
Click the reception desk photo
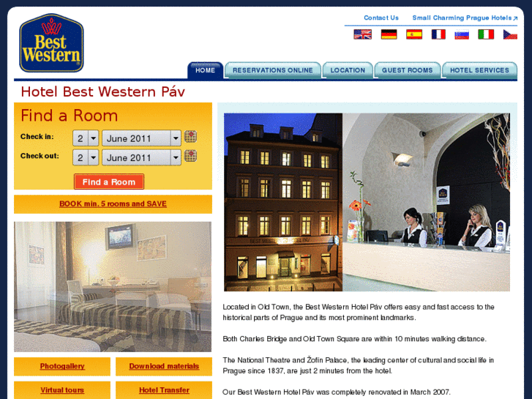426,202
